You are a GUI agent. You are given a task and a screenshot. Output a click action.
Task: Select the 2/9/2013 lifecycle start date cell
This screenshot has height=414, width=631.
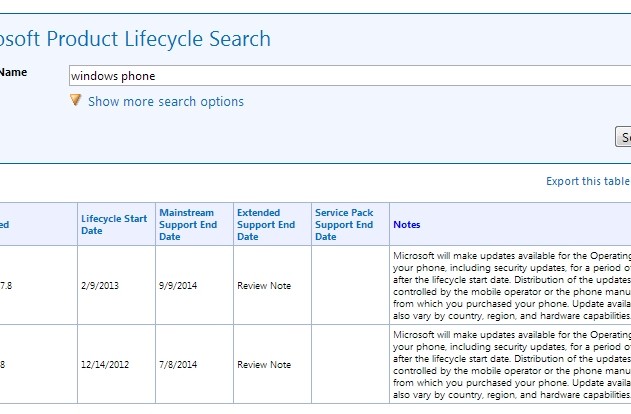tap(99, 285)
